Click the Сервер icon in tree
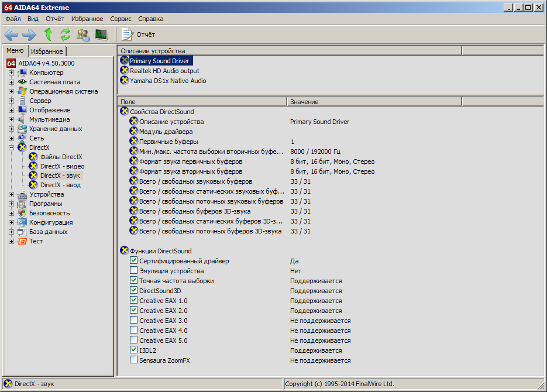This screenshot has height=392, width=547. (22, 101)
